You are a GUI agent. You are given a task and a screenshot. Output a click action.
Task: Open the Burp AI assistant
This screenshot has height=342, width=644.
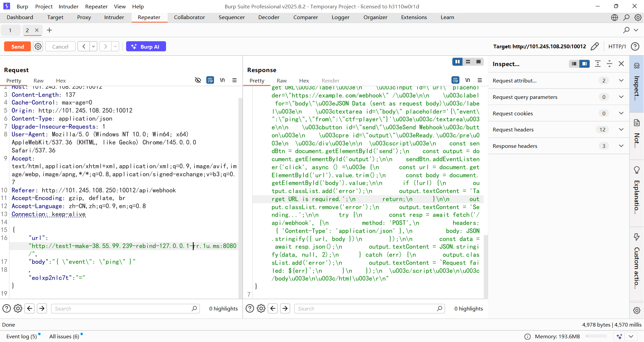click(146, 47)
